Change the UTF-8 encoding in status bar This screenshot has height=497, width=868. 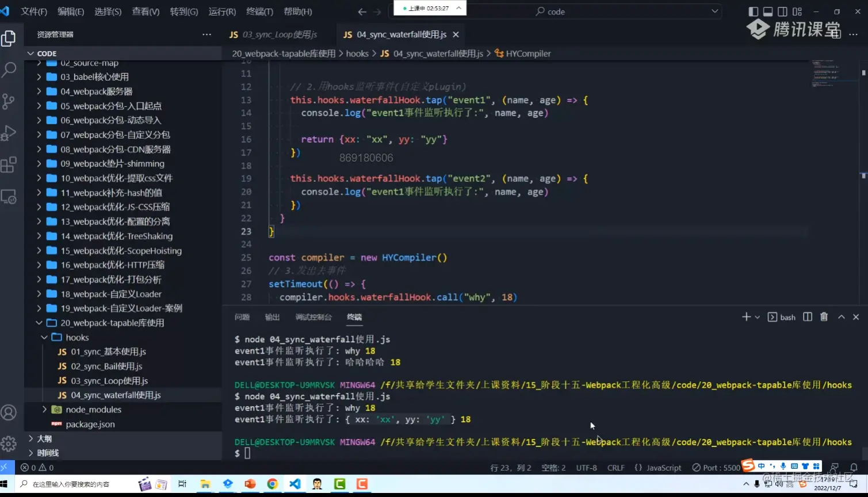[x=587, y=468]
